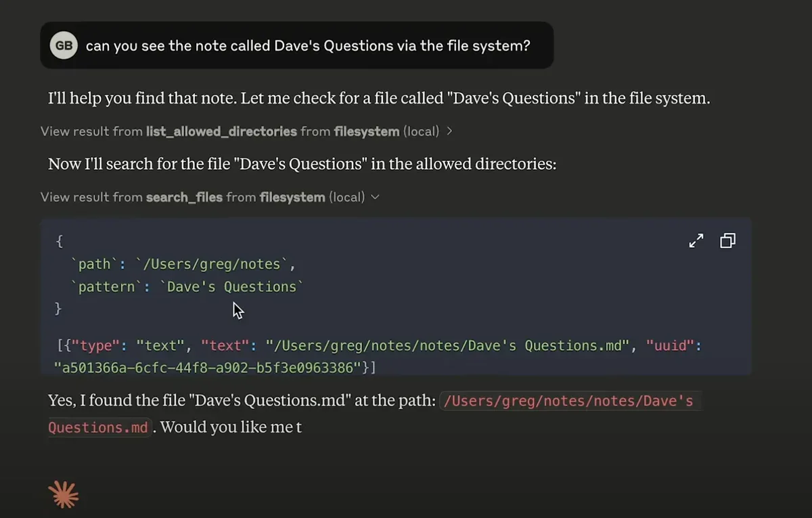Click the path line in the code block
Screen dimensions: 812x518
[x=183, y=263]
